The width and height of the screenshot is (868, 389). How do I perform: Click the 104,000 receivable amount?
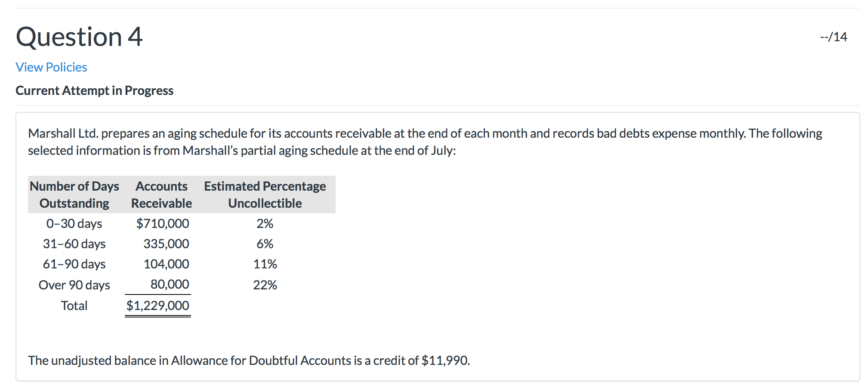(166, 264)
